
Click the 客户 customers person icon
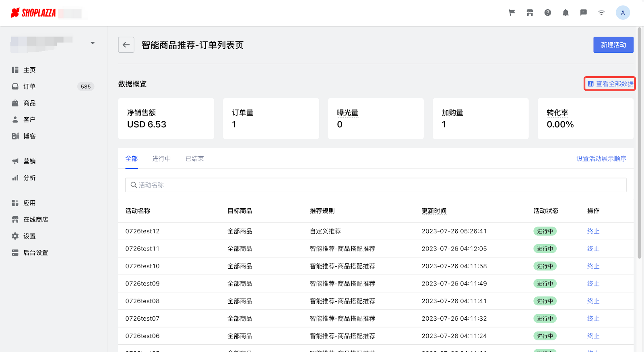pyautogui.click(x=15, y=120)
